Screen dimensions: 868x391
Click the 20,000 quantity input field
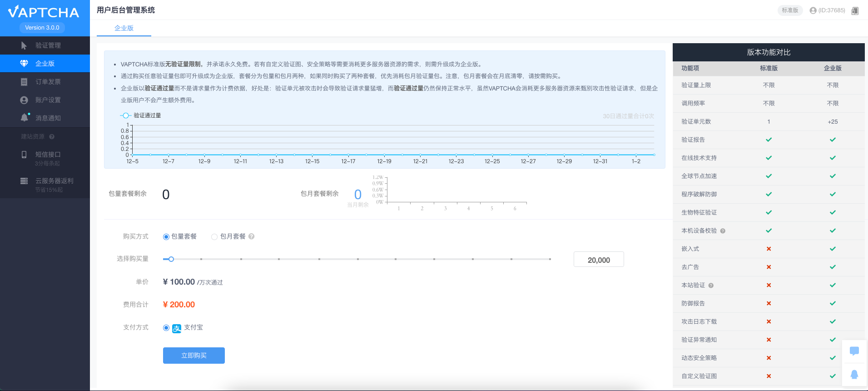599,259
